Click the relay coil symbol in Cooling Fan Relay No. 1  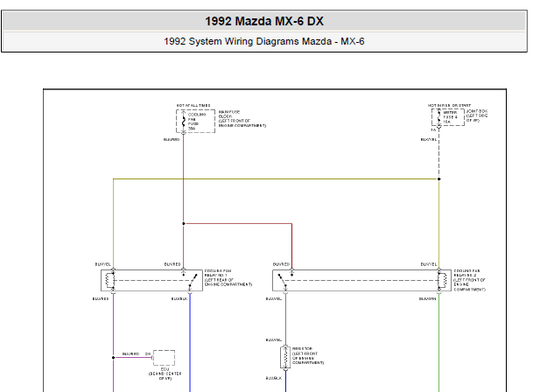click(109, 281)
